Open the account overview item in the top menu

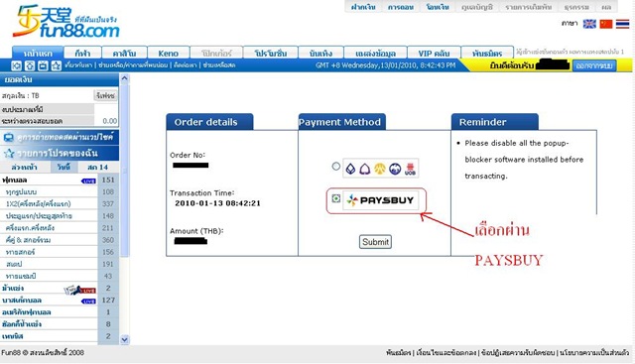coord(477,7)
